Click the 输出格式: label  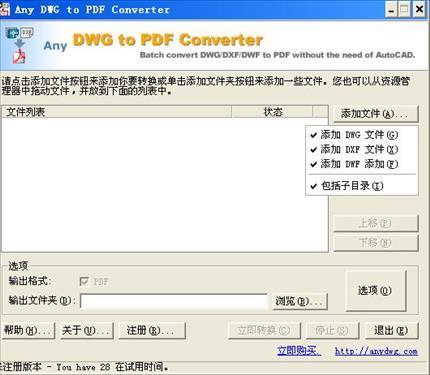(x=30, y=281)
